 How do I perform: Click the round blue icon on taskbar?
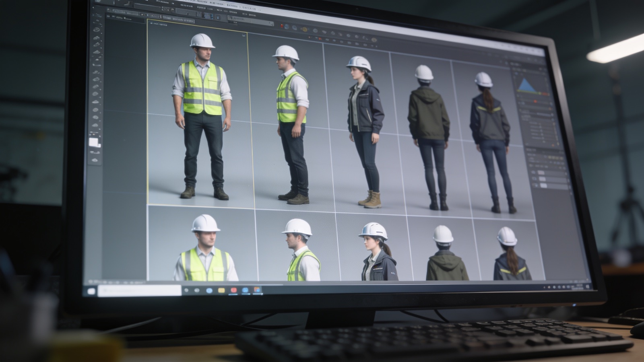[209, 290]
